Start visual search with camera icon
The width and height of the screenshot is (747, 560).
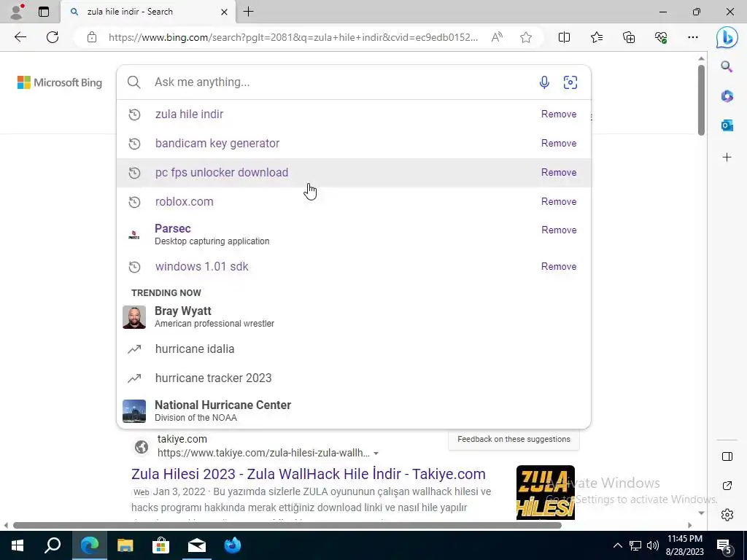570,82
